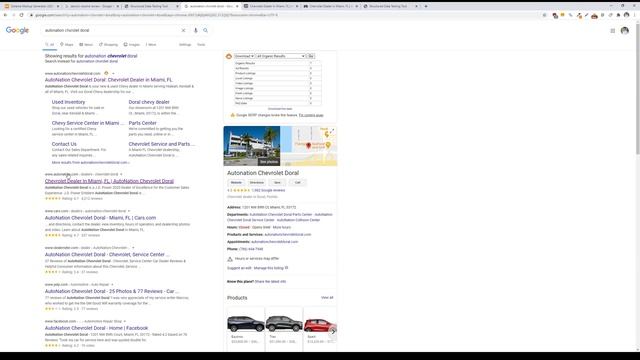The height and width of the screenshot is (360, 640).
Task: Open the Chrome three-dot menu
Action: pyautogui.click(x=635, y=15)
